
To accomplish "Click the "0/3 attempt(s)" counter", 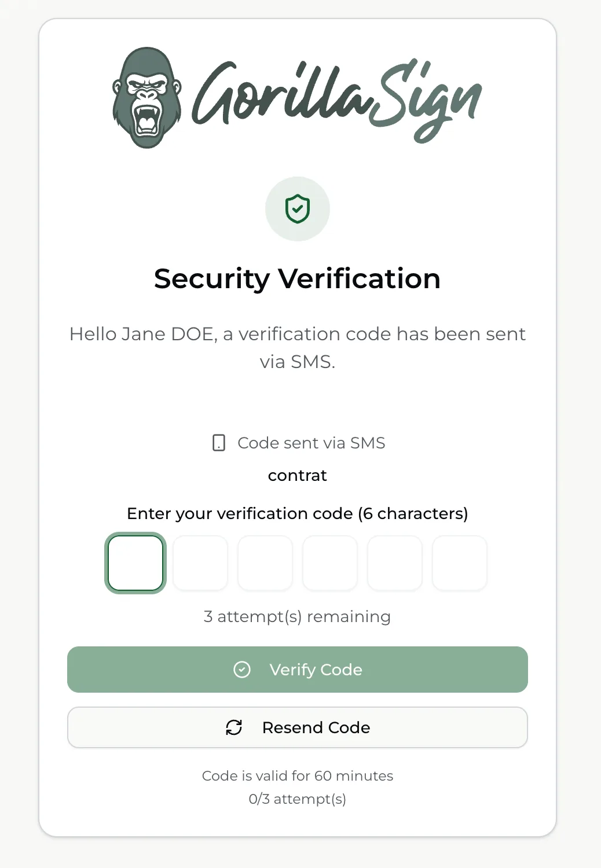I will coord(298,799).
